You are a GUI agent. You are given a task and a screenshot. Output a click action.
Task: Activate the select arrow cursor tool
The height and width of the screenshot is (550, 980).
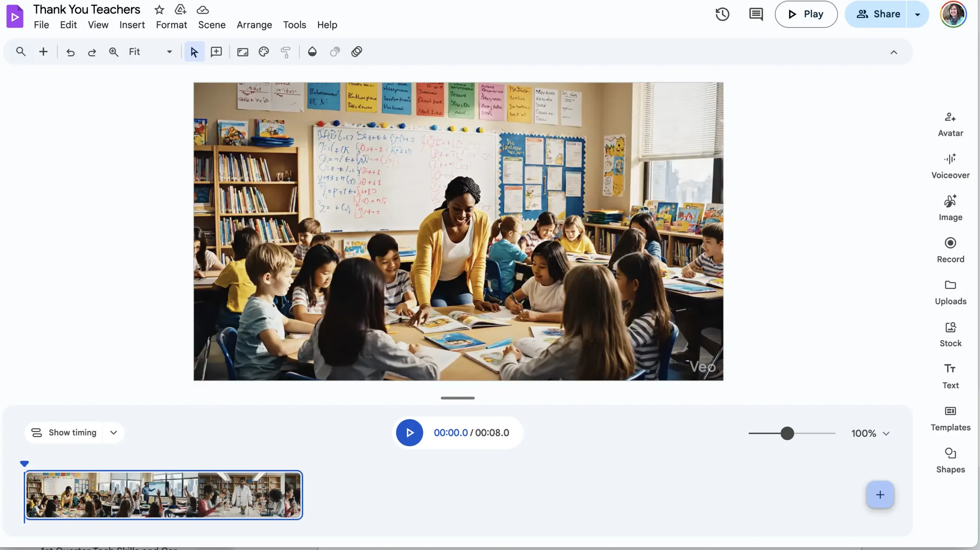[194, 52]
